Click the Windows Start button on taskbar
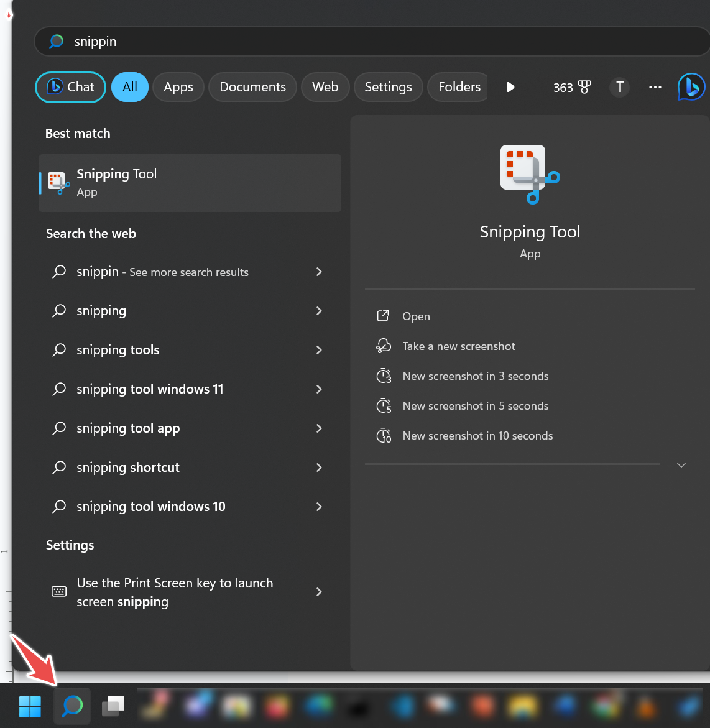The height and width of the screenshot is (728, 710). coord(30,706)
